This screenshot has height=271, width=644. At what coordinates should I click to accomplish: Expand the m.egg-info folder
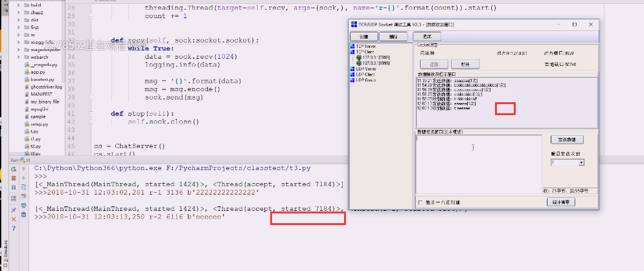[x=19, y=42]
